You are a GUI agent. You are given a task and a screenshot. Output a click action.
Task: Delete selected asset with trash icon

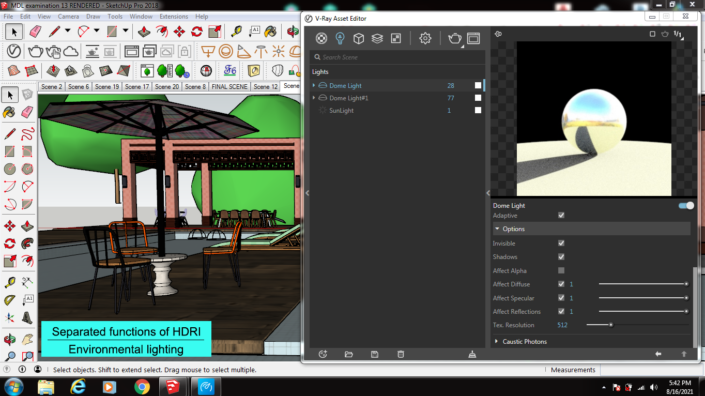[401, 354]
